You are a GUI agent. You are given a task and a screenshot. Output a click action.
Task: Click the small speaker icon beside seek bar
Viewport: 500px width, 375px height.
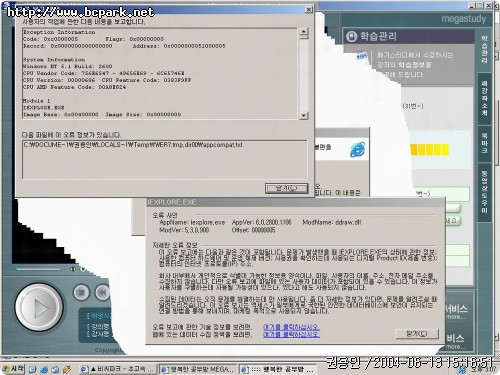[x=72, y=269]
